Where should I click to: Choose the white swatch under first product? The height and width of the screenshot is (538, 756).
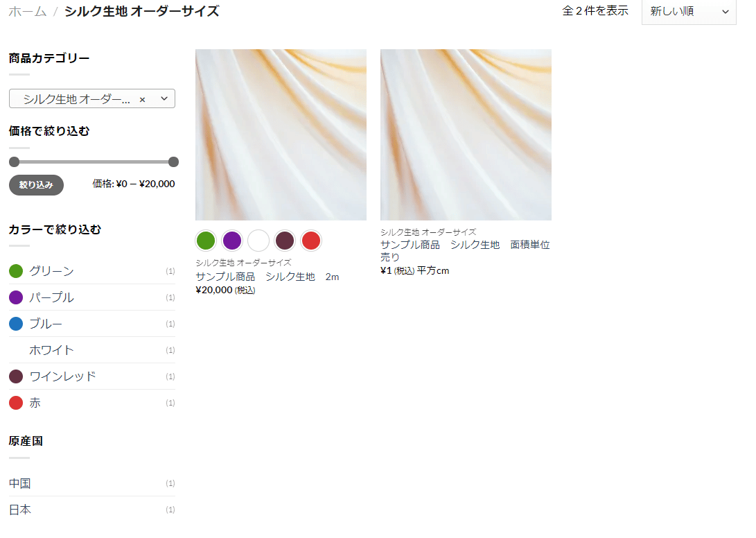point(258,241)
